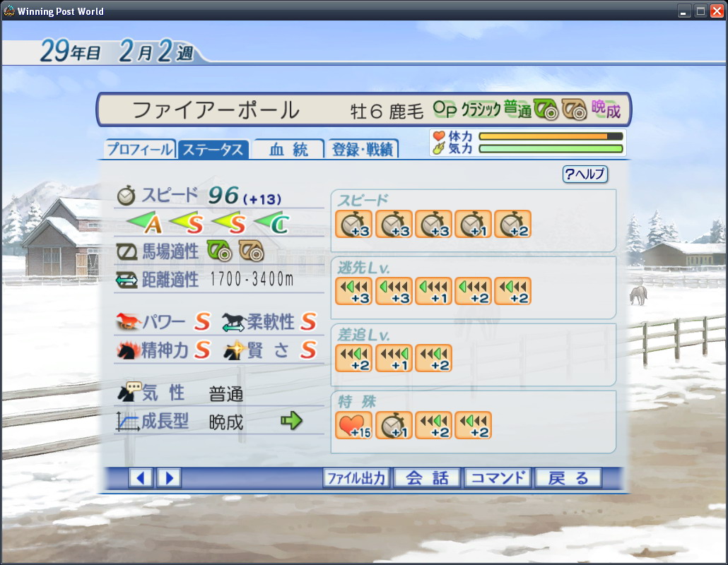Open the 血統 tab
The width and height of the screenshot is (728, 565).
[288, 149]
